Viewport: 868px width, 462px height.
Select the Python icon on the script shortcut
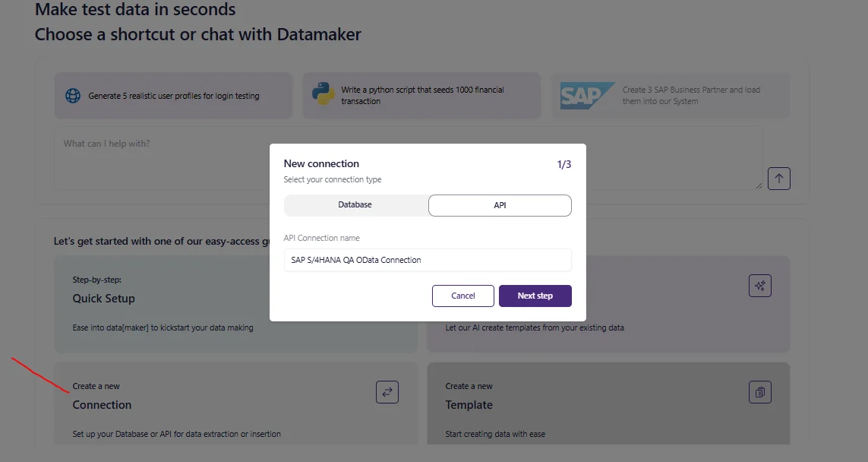(x=320, y=95)
